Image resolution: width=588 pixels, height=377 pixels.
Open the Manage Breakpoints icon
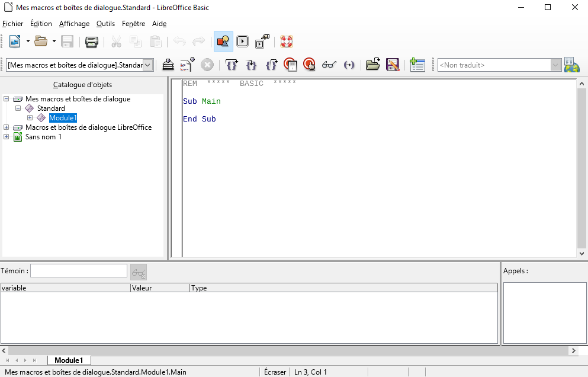[309, 65]
